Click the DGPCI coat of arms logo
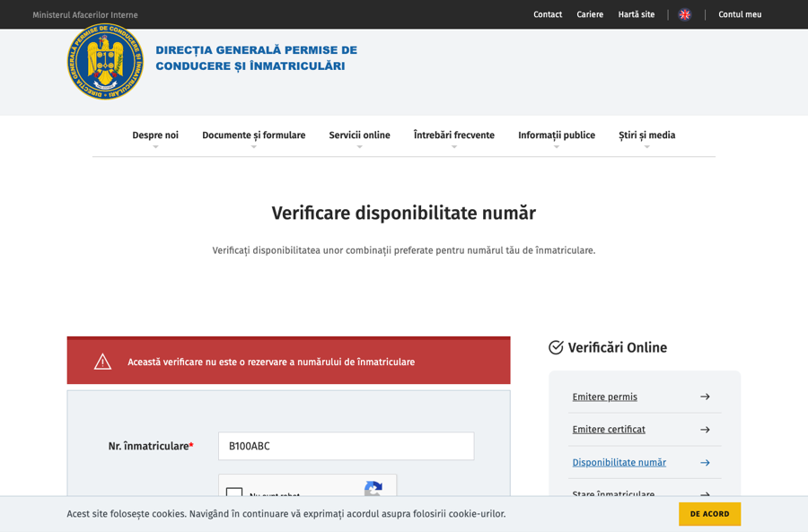This screenshot has width=808, height=532. [x=104, y=64]
